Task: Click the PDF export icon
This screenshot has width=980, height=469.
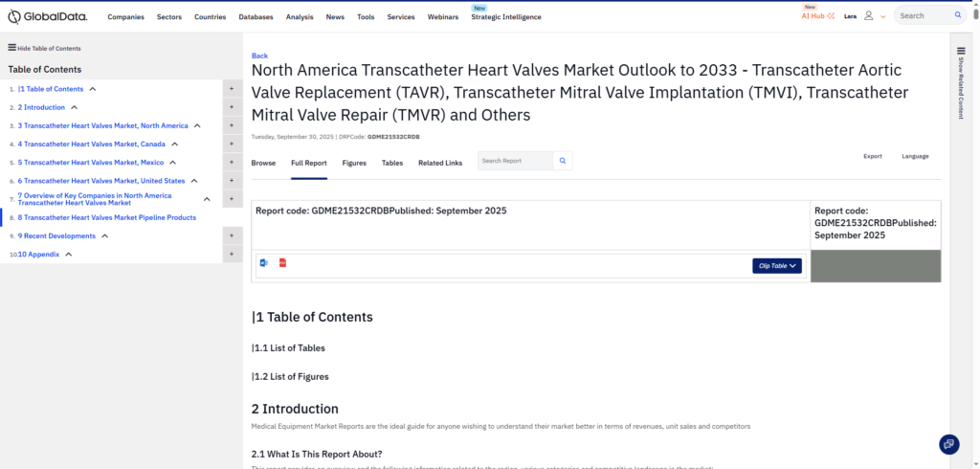Action: 283,262
